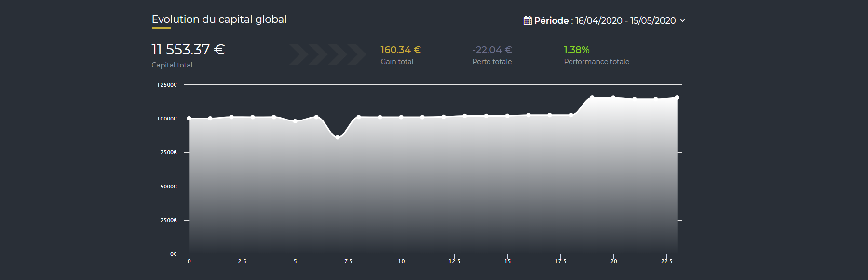Click the 22.5 x-axis label
The image size is (868, 280).
(666, 261)
